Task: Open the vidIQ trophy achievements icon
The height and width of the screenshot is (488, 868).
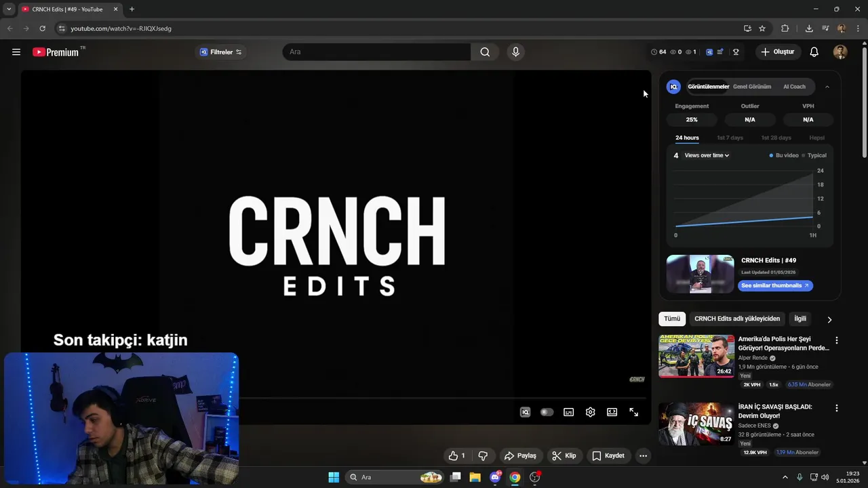Action: [x=736, y=52]
